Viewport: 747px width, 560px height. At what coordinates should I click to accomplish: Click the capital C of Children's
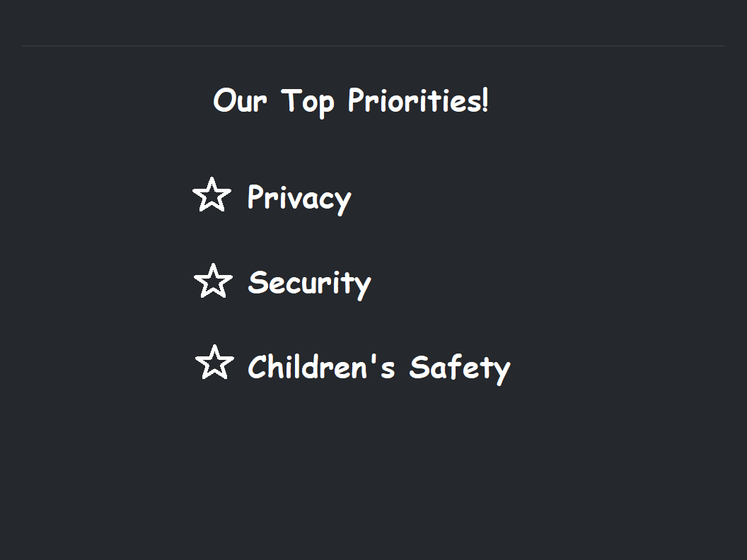(257, 366)
